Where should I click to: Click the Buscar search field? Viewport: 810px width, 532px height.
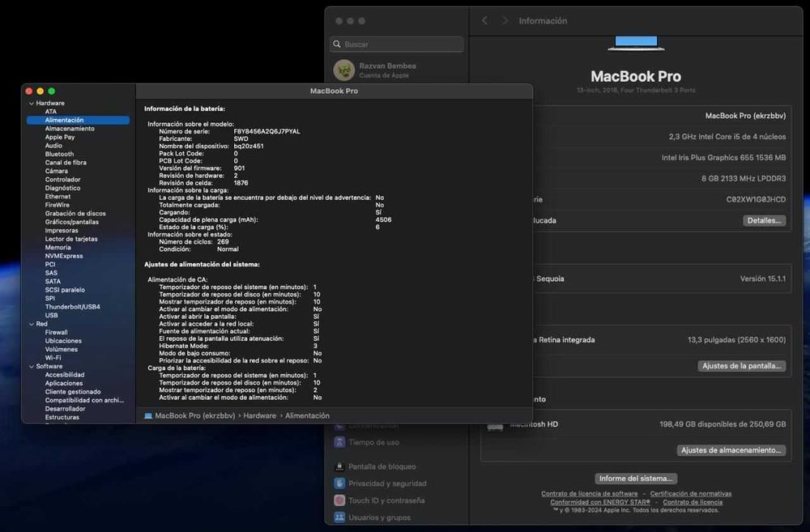click(397, 44)
